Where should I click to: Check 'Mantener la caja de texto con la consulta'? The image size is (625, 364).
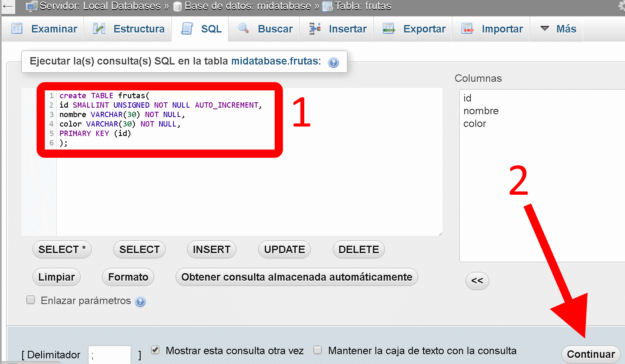pos(317,350)
